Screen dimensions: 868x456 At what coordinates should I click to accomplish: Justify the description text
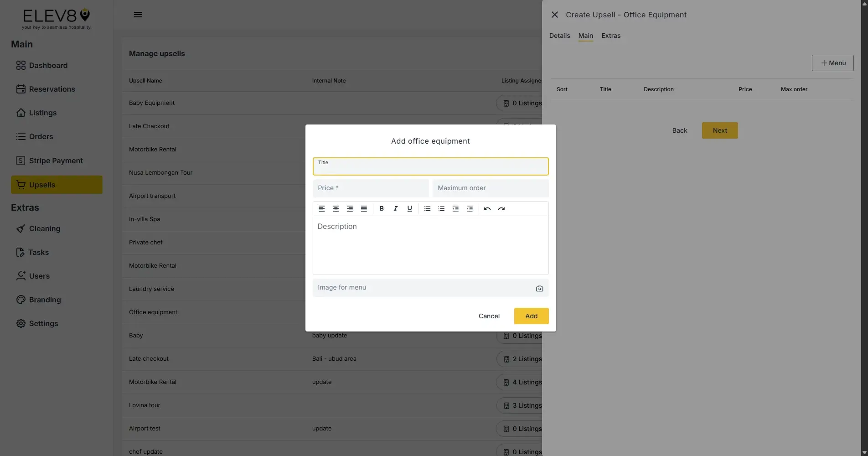point(364,208)
